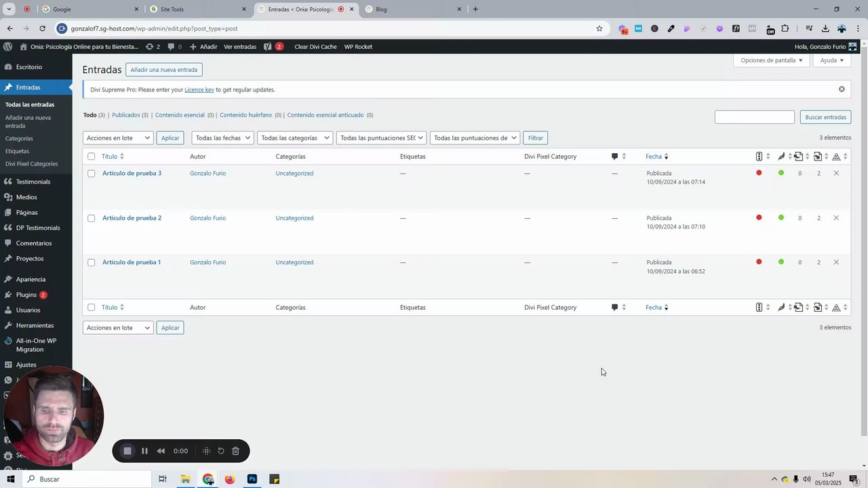
Task: Bookmark this page with the star icon
Action: coord(599,28)
